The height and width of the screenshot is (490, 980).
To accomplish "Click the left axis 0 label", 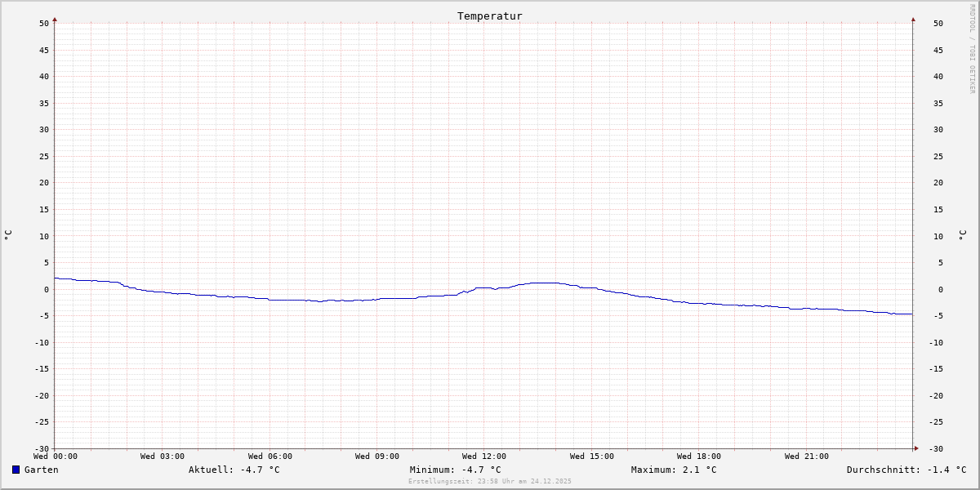I will (x=47, y=289).
